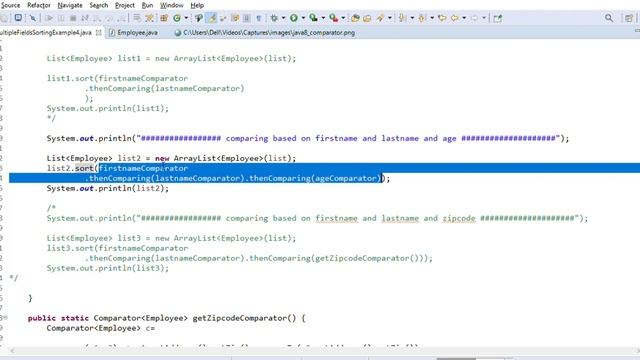Click the 'System.out.println(list1);' commented line
The image size is (640, 360).
(107, 108)
